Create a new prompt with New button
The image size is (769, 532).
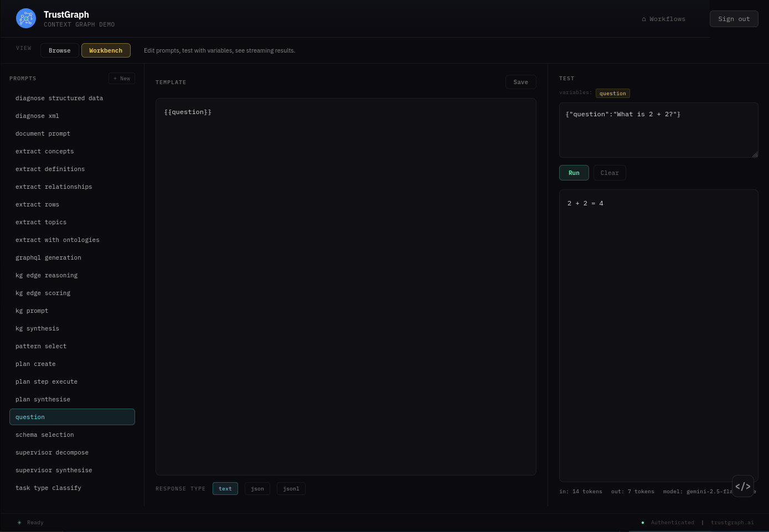point(122,79)
